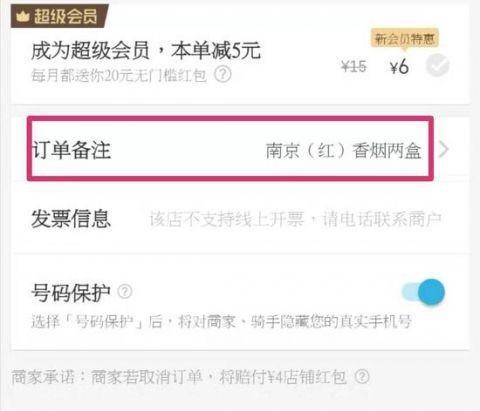Tap 每月都送你20元无门槛红包 subtitle
The width and height of the screenshot is (480, 411).
(x=119, y=75)
